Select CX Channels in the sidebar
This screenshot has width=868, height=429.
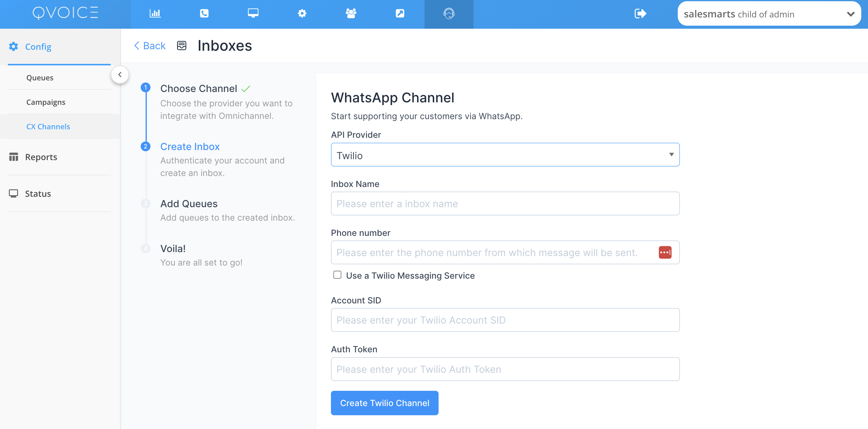(x=48, y=127)
